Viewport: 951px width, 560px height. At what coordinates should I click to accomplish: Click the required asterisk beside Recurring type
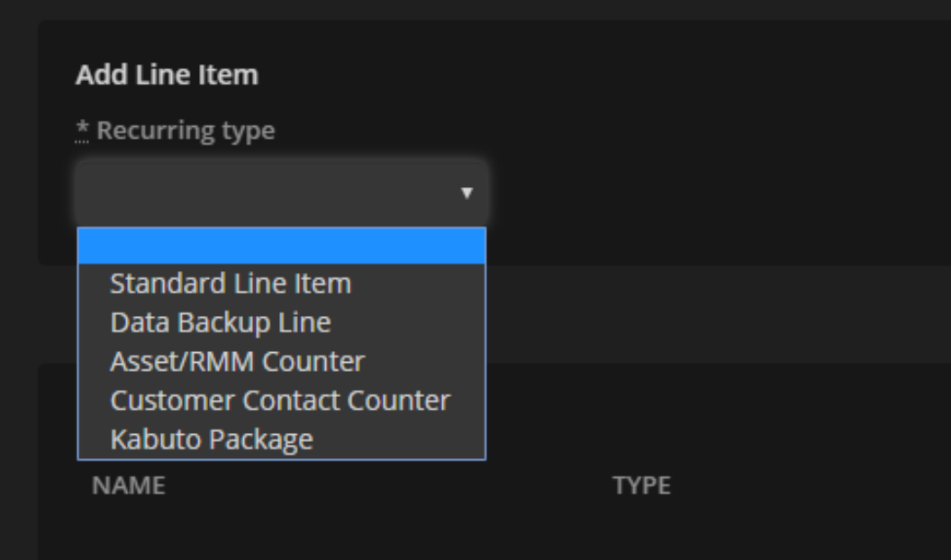coord(82,131)
